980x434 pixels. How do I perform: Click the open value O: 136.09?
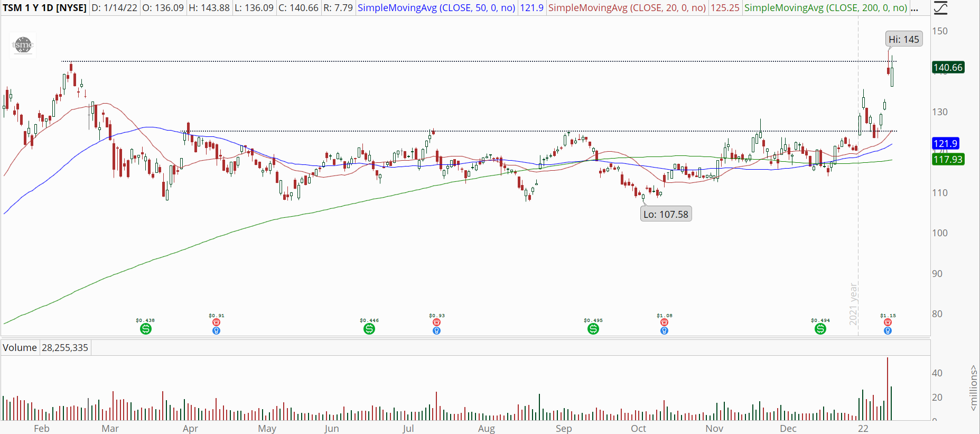coord(163,8)
